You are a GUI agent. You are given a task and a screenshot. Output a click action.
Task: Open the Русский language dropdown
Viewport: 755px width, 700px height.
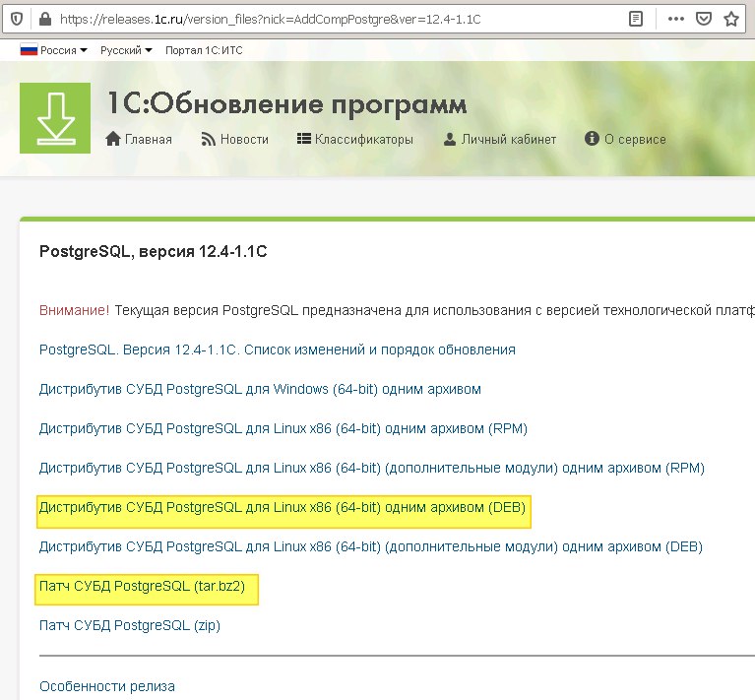pos(126,50)
